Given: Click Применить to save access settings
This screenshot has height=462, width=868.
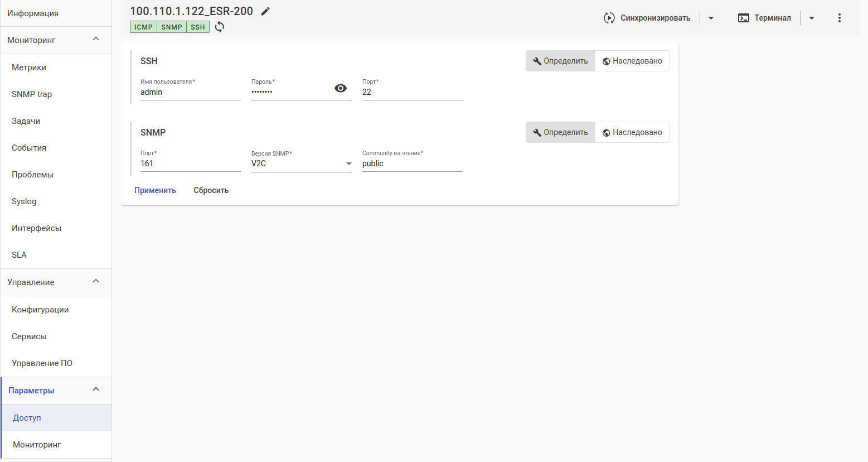Looking at the screenshot, I should pyautogui.click(x=155, y=190).
